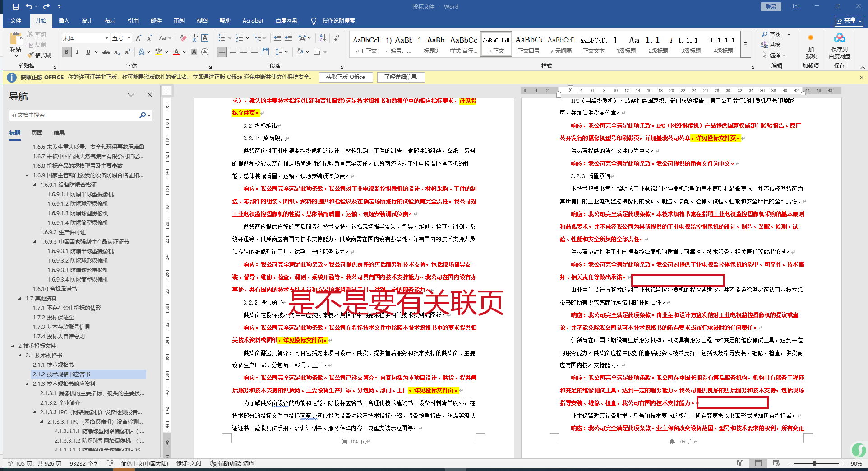Click the 替换 (Replace) button

[x=771, y=45]
